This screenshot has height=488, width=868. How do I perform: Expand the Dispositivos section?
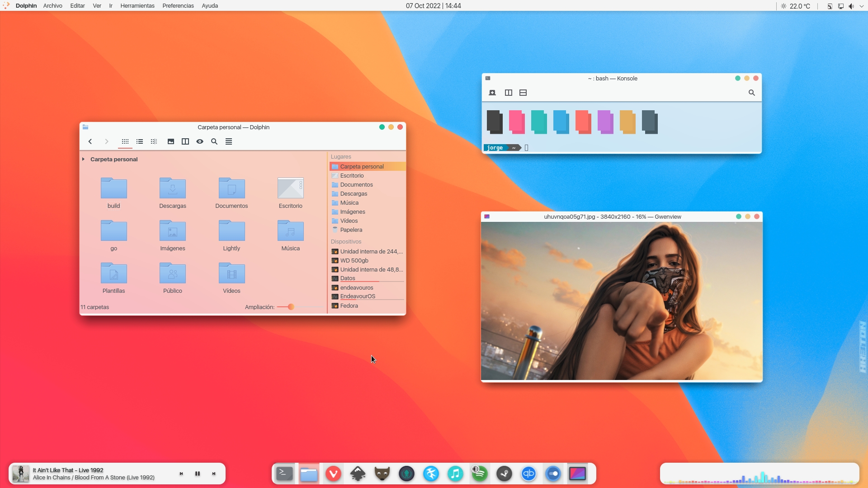click(346, 242)
